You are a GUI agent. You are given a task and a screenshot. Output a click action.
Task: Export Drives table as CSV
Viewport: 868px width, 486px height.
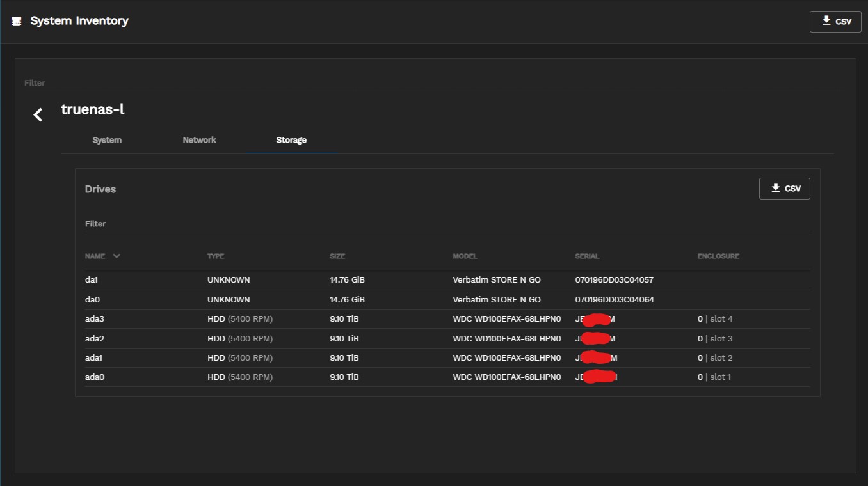[x=784, y=189]
